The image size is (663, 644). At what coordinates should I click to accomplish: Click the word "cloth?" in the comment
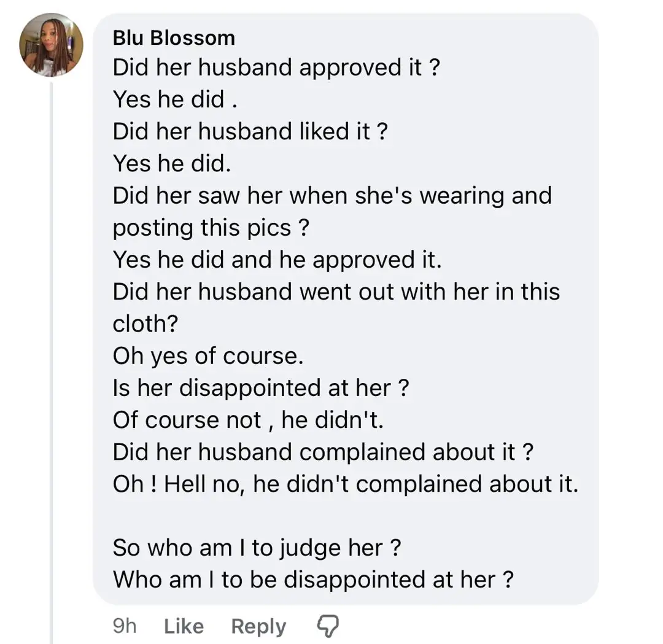(x=145, y=324)
